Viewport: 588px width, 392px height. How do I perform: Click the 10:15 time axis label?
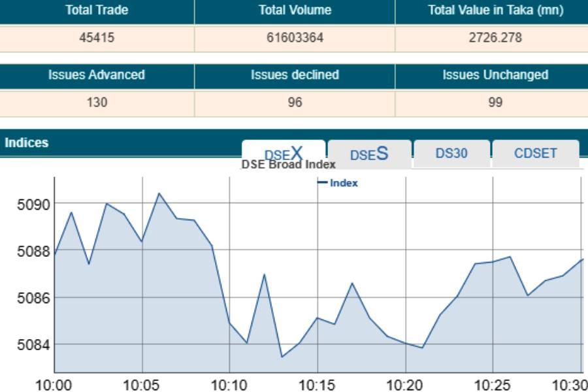point(318,384)
